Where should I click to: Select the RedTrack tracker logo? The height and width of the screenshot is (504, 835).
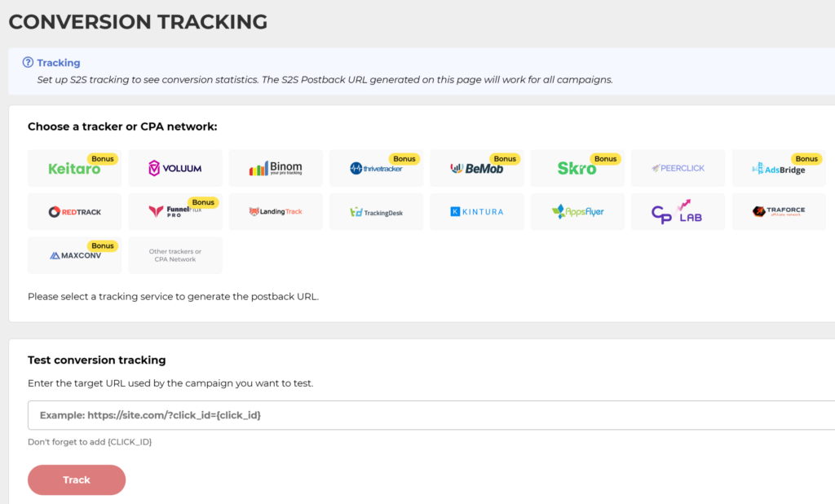(74, 212)
